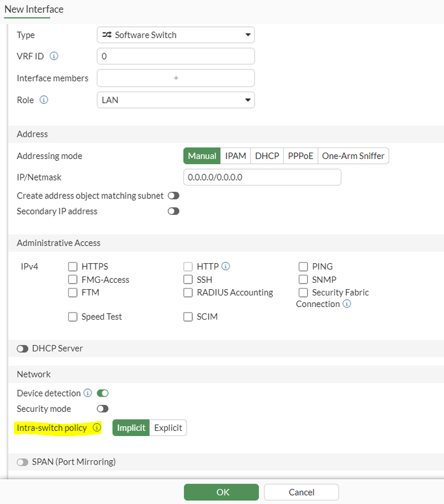Click the Device detection info icon
Screen dimensions: 444x504
coord(88,393)
